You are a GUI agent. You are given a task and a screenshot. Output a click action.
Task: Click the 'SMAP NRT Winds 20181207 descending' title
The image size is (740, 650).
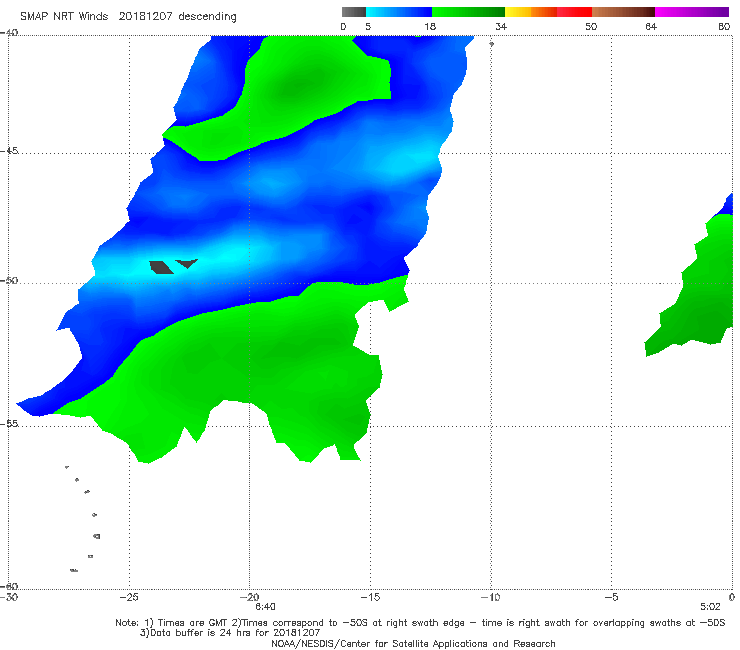point(128,16)
